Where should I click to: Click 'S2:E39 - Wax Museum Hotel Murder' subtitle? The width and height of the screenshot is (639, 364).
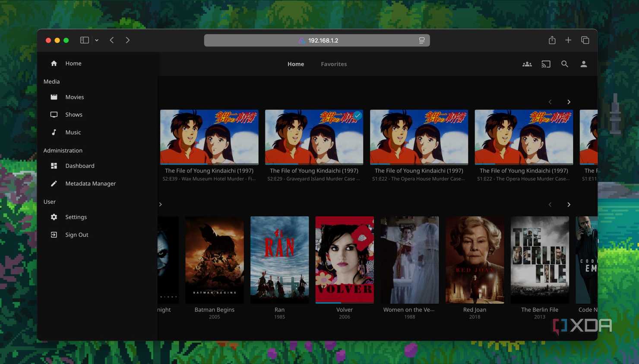pos(209,179)
